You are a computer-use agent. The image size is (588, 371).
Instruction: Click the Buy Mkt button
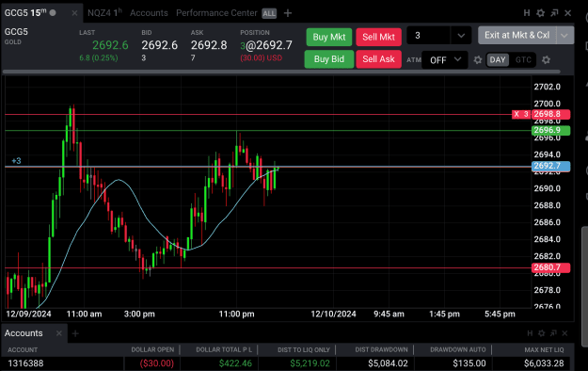tap(329, 37)
